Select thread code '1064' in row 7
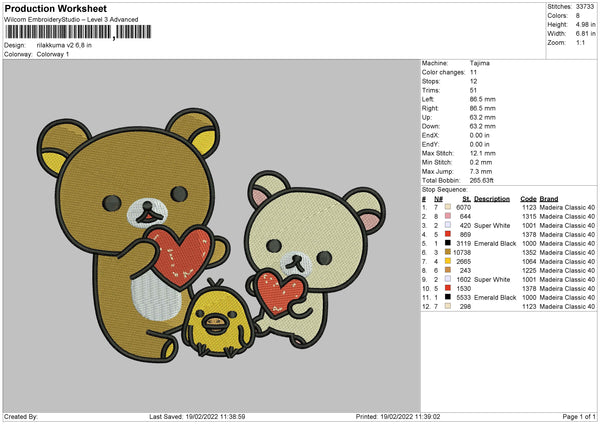The image size is (600, 424). click(529, 261)
